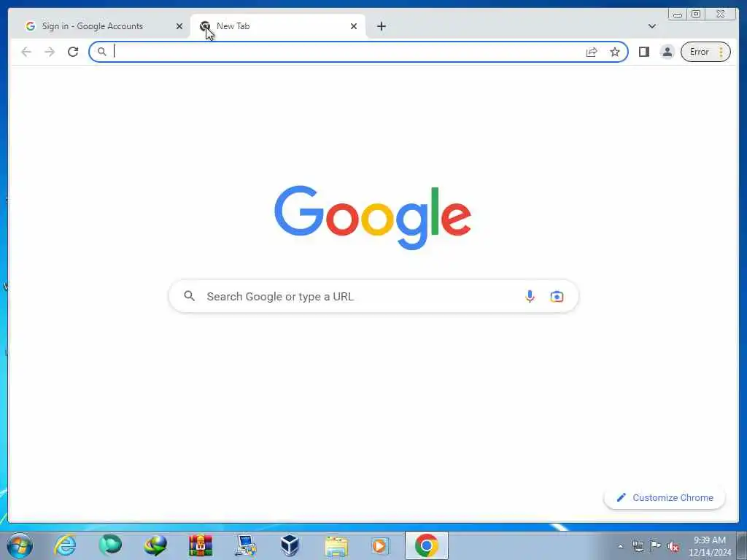Click the Google logo
747x560 pixels.
click(373, 217)
